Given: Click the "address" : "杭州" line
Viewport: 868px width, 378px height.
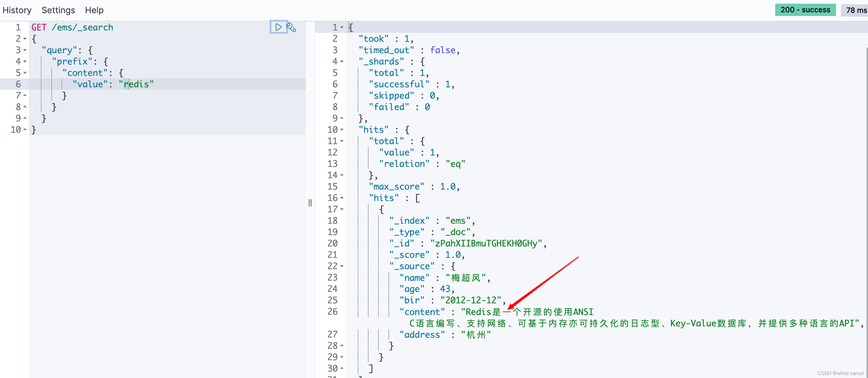Looking at the screenshot, I should [445, 335].
